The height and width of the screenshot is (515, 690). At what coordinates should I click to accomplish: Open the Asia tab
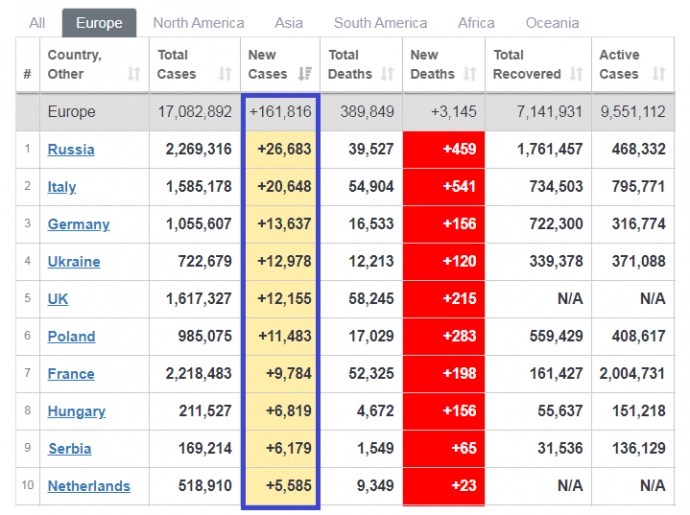pyautogui.click(x=289, y=23)
